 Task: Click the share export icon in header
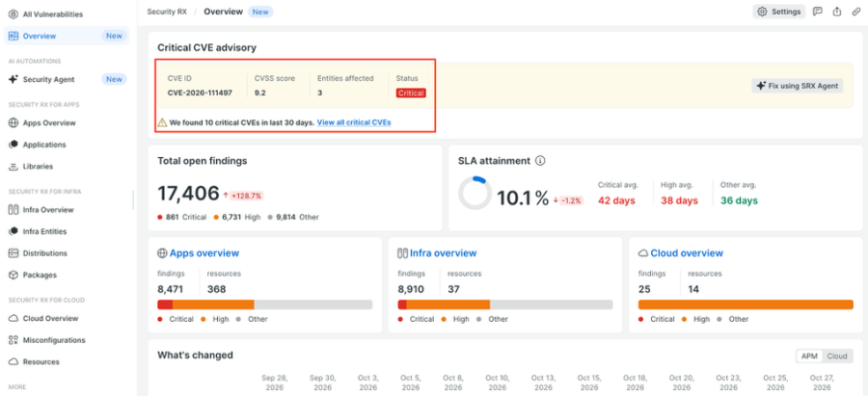[837, 12]
